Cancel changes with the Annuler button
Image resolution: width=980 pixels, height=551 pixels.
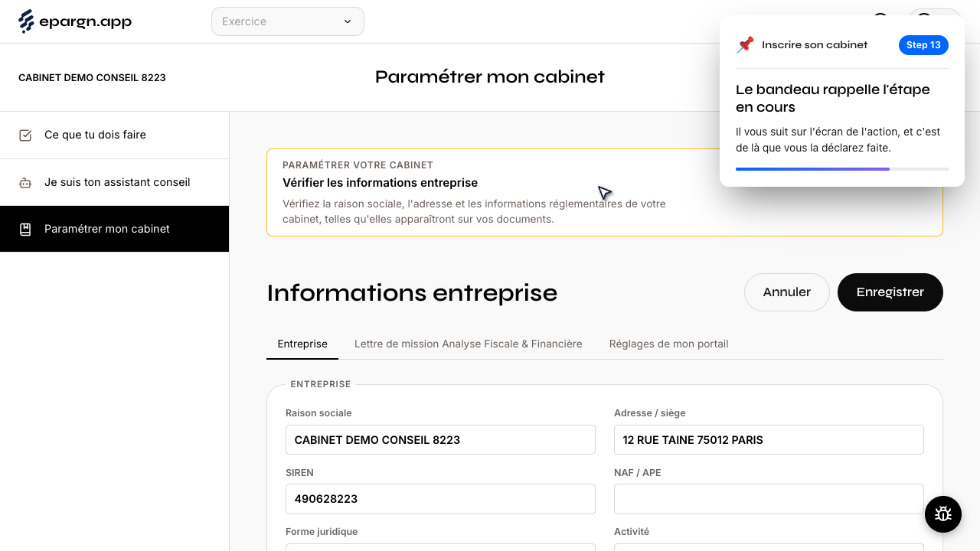tap(787, 292)
